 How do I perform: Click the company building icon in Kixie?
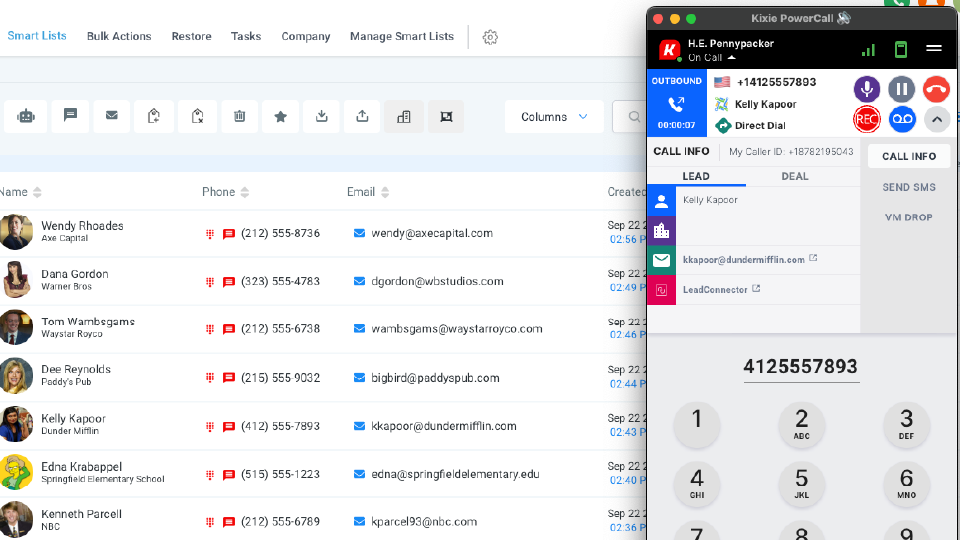coord(661,231)
